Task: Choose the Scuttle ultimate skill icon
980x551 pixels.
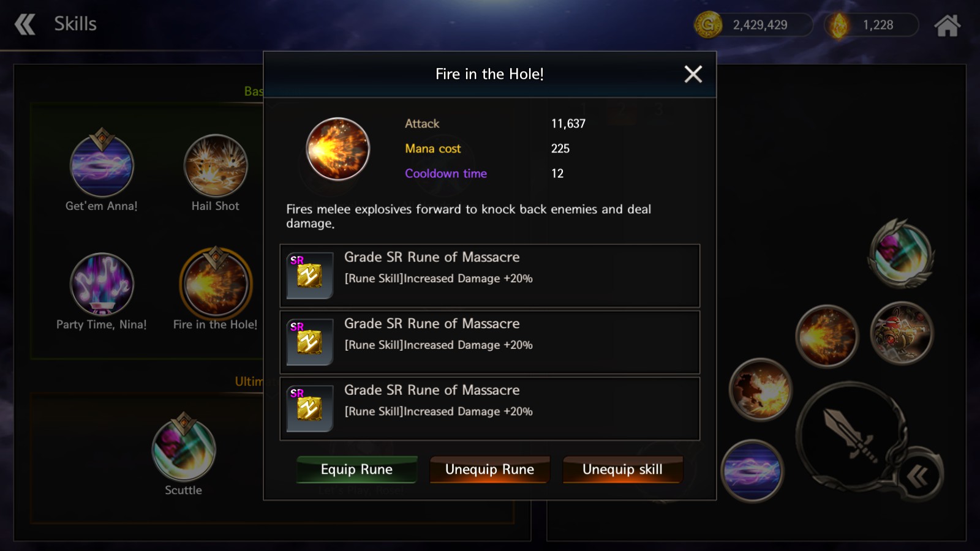Action: pyautogui.click(x=184, y=449)
